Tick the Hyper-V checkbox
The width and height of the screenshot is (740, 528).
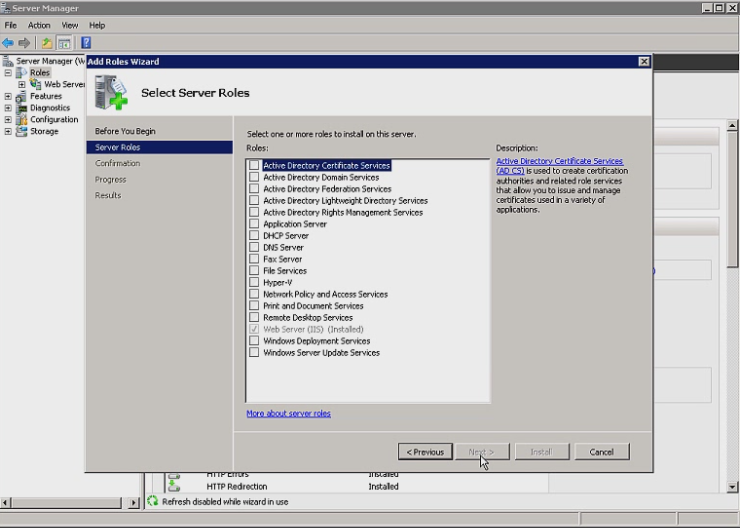click(254, 282)
